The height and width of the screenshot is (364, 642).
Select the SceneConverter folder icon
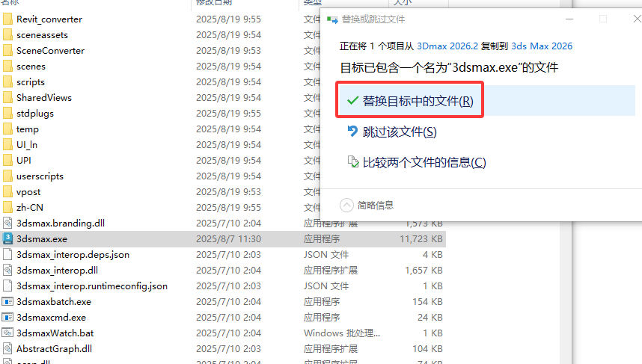[x=7, y=50]
